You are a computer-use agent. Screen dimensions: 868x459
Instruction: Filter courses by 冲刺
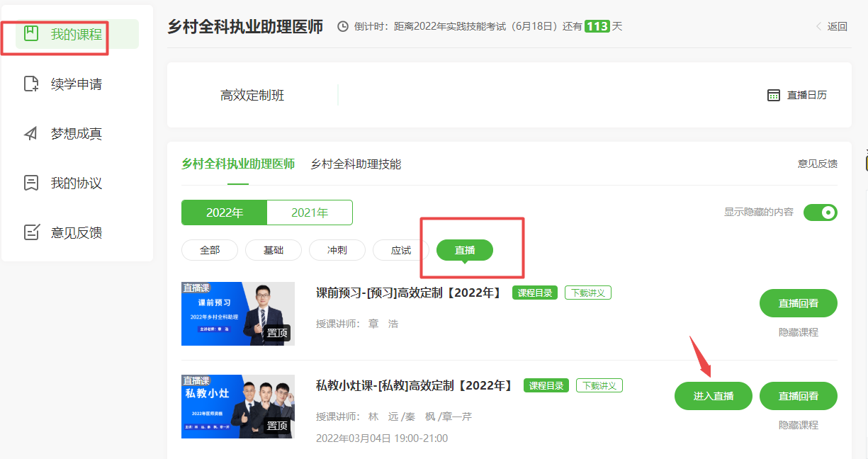(337, 250)
